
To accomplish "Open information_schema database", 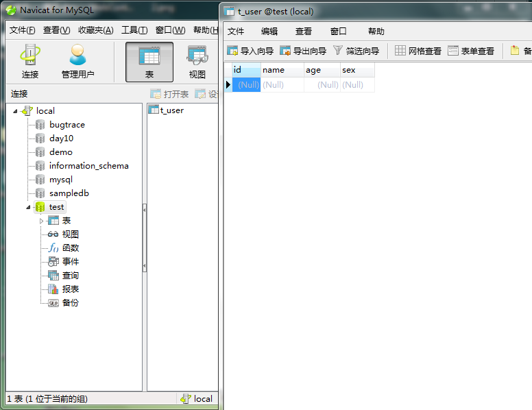I will (x=88, y=166).
